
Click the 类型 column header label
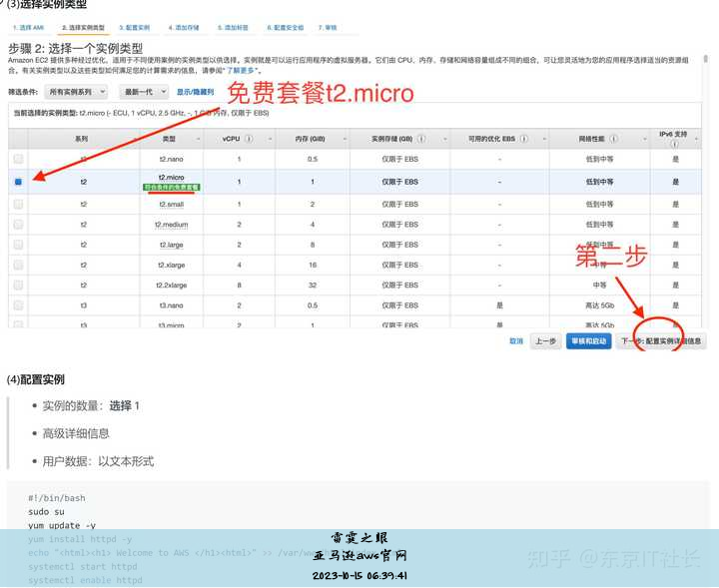click(x=169, y=139)
